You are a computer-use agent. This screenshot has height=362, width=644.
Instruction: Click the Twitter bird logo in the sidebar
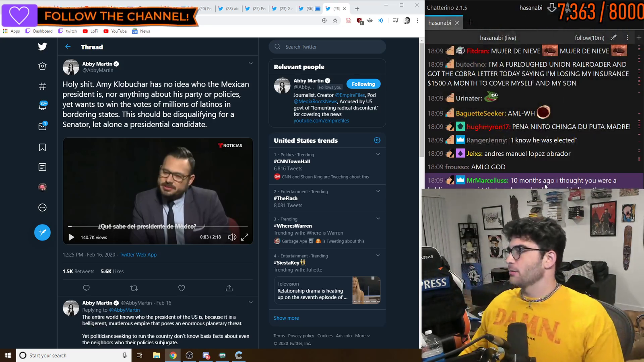42,47
